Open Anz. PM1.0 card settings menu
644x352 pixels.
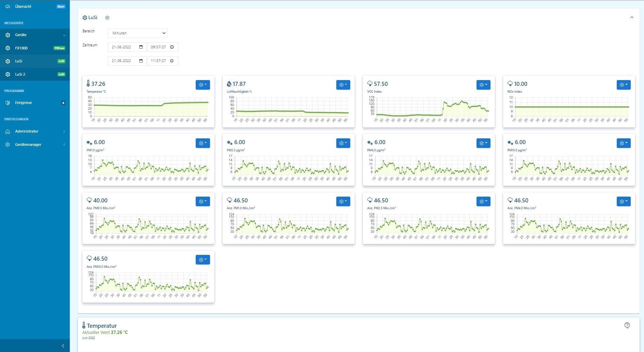(x=343, y=201)
